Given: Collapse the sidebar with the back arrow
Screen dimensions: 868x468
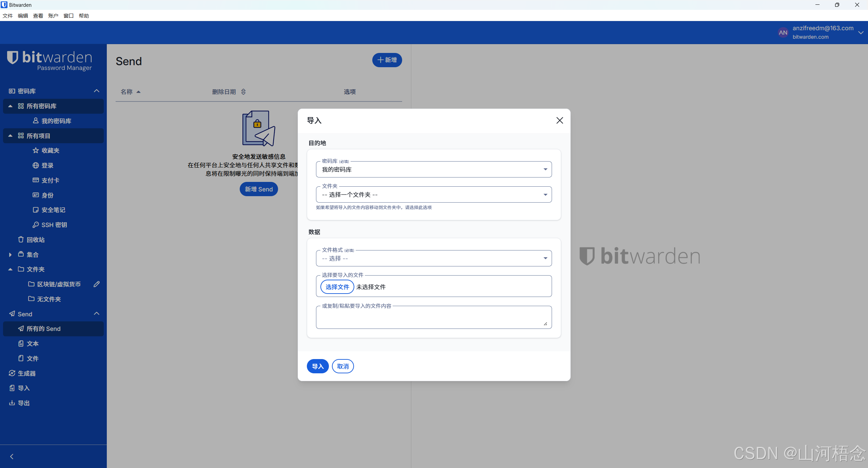Looking at the screenshot, I should tap(12, 456).
